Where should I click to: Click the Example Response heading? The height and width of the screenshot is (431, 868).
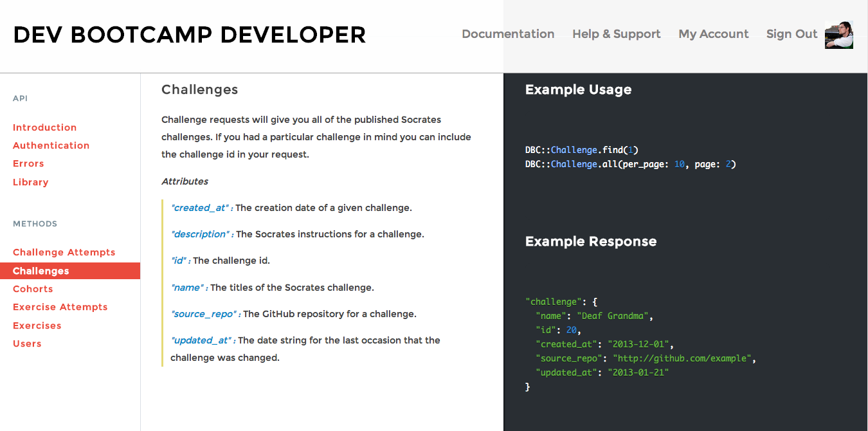pyautogui.click(x=591, y=242)
